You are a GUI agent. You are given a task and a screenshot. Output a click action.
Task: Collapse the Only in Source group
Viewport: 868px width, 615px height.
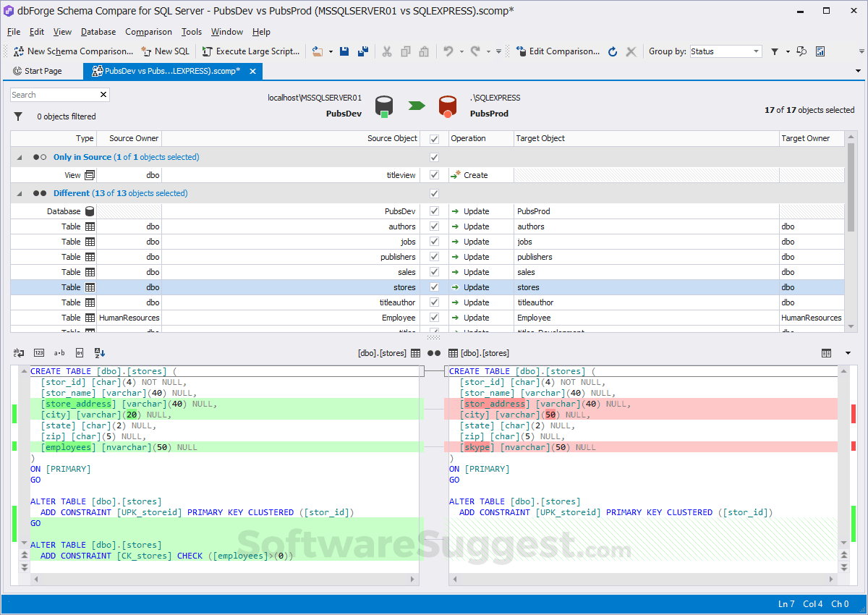coord(18,157)
